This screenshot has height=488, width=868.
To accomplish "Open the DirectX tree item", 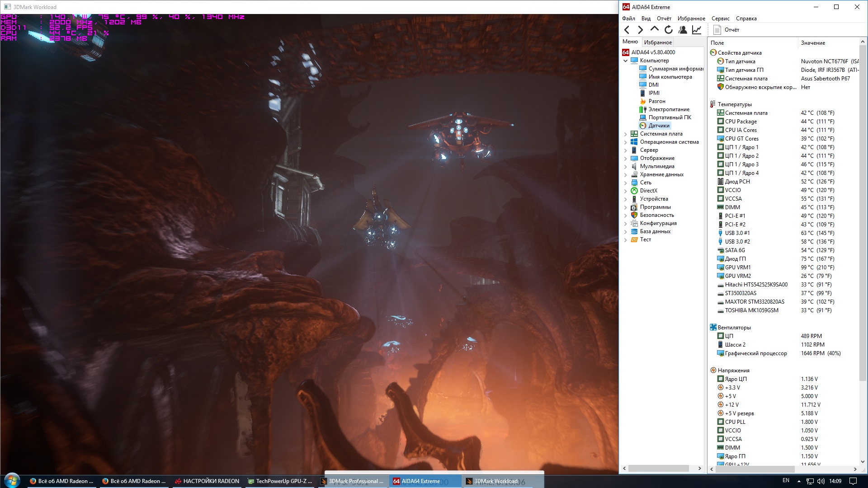I will (648, 191).
